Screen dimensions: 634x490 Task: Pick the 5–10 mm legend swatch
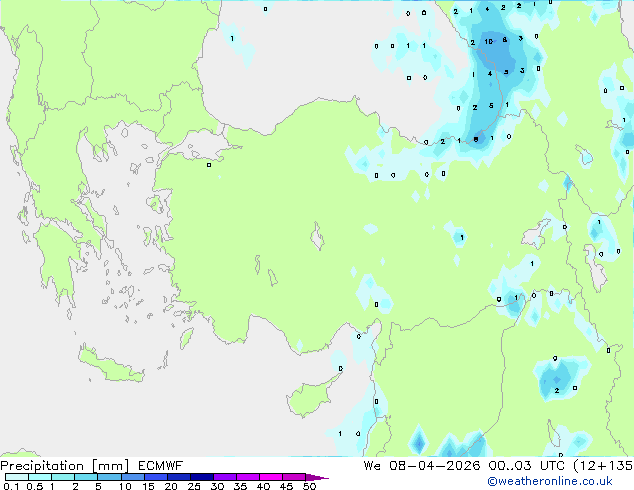click(x=109, y=477)
